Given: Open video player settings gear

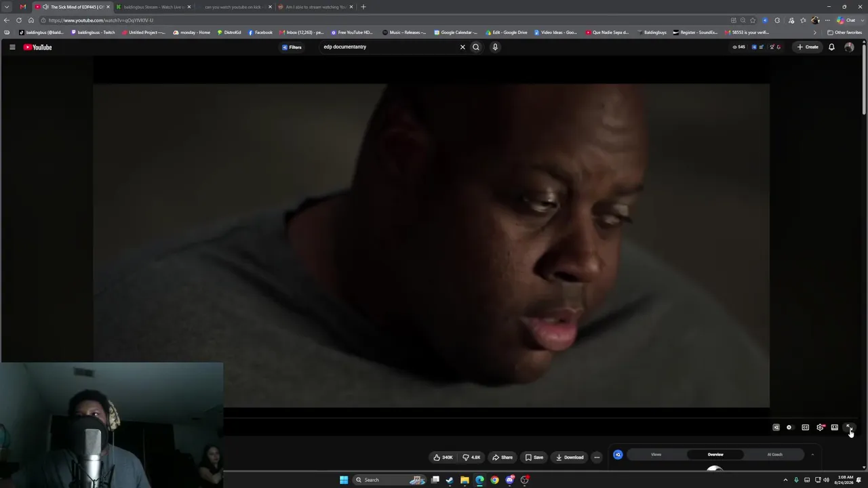Looking at the screenshot, I should (820, 428).
